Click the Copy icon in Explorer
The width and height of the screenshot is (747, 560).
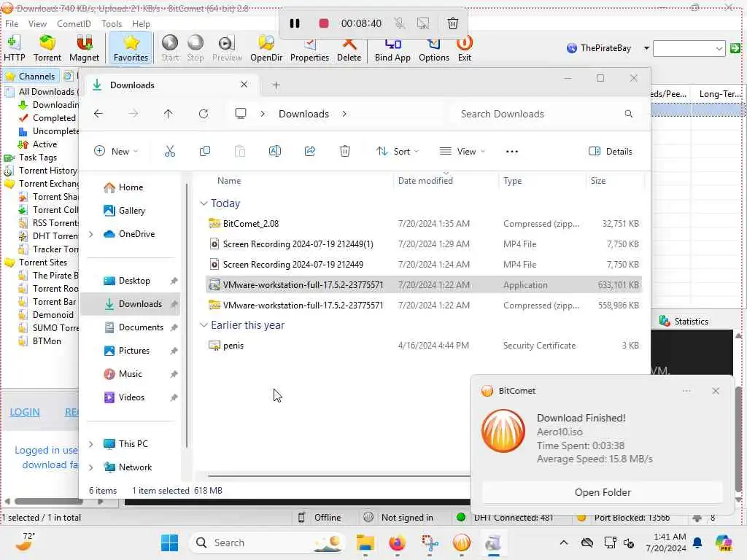point(205,152)
